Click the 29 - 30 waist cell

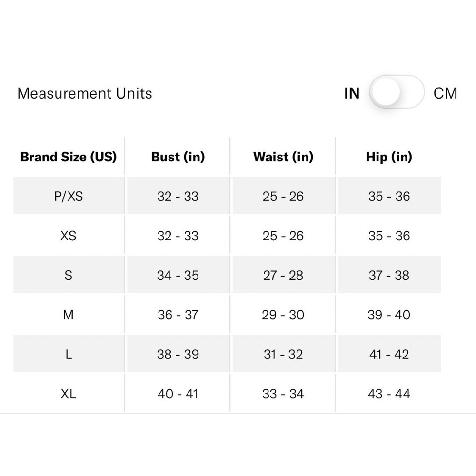(283, 315)
